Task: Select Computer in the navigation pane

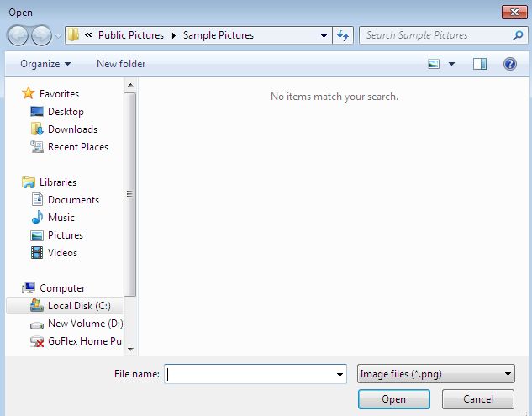Action: point(62,288)
